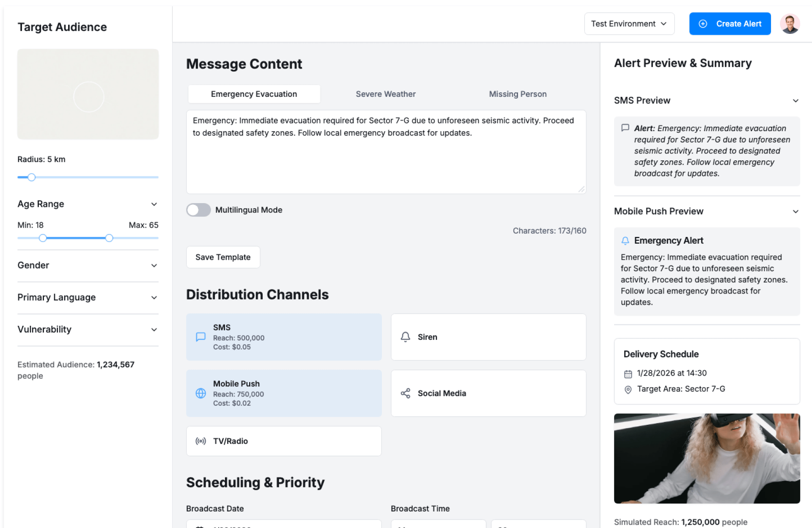Expand the Gender filter section
This screenshot has width=812, height=528.
[88, 265]
